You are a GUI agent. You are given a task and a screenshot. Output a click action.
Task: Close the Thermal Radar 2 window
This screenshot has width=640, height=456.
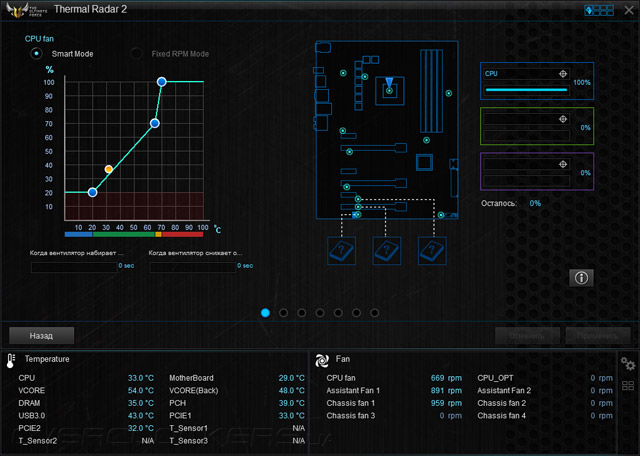point(629,10)
